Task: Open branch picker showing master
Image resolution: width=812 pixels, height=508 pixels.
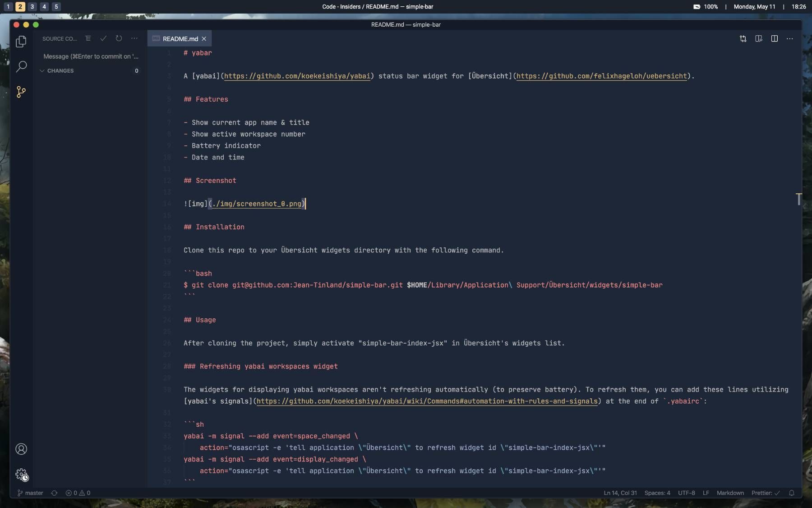Action: point(30,493)
